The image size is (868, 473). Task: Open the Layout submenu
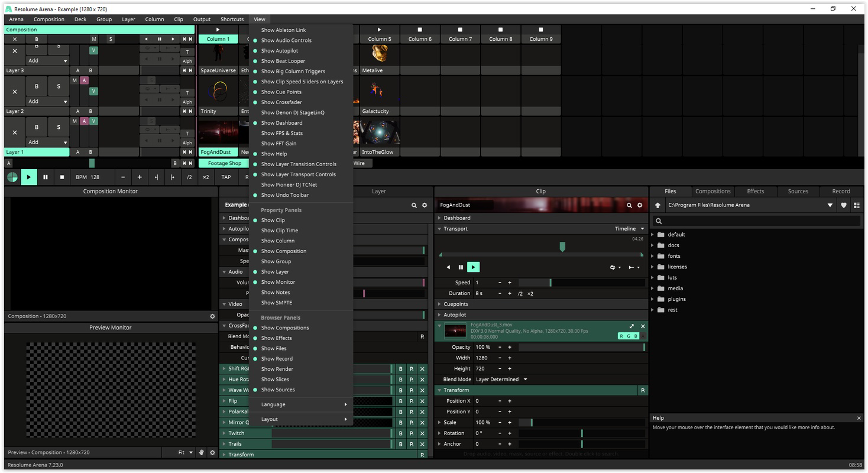click(x=301, y=419)
